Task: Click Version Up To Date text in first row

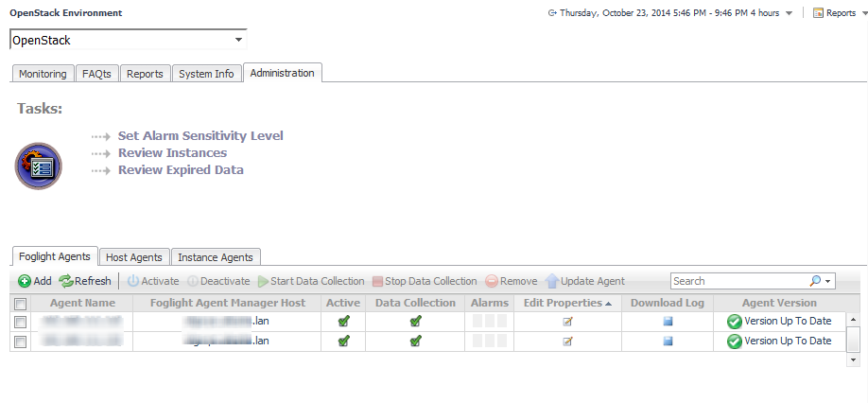Action: click(788, 321)
